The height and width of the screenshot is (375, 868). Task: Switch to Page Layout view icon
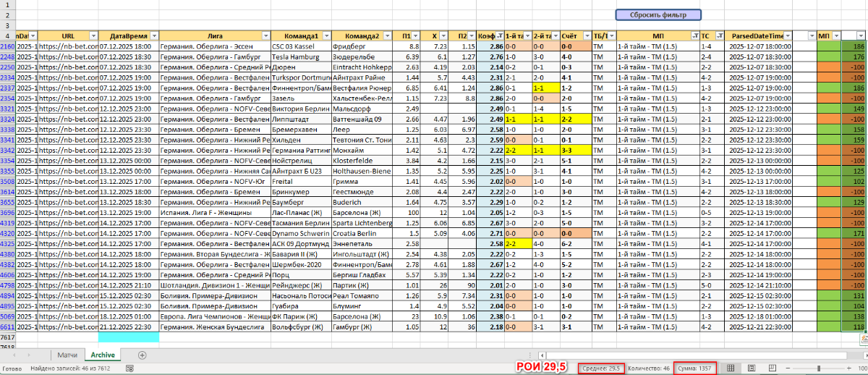(x=752, y=368)
